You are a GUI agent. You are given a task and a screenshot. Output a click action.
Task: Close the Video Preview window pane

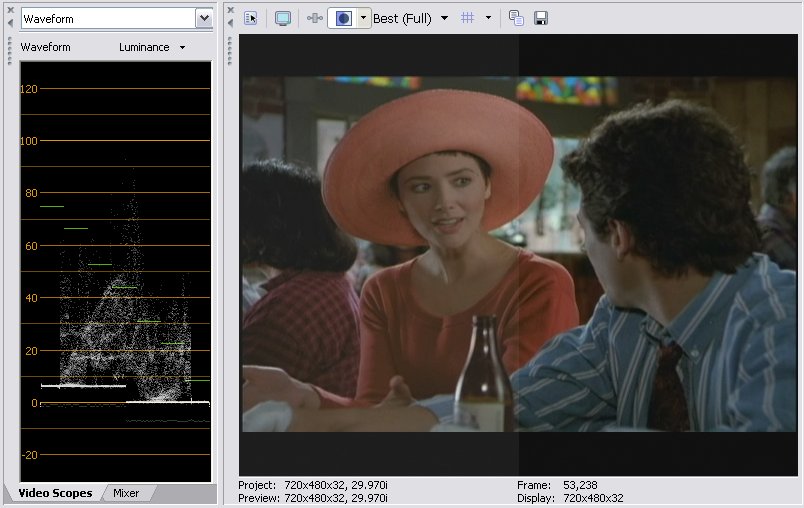[x=231, y=10]
